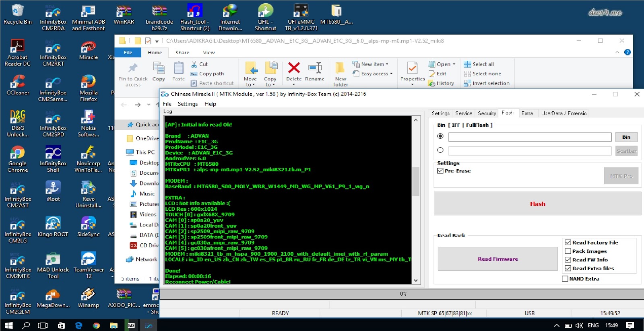Click the 0% progress bar
The width and height of the screenshot is (644, 331).
click(x=402, y=294)
